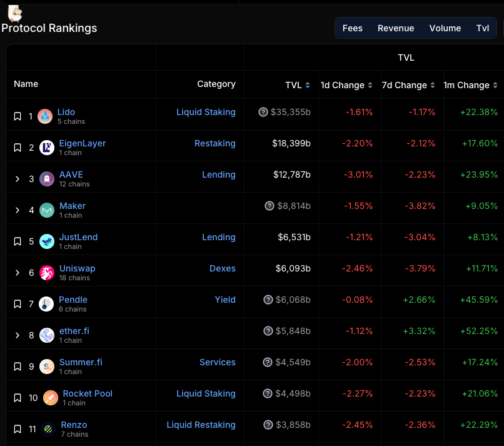The height and width of the screenshot is (446, 504).
Task: Open the Pendle protocol link
Action: point(73,300)
